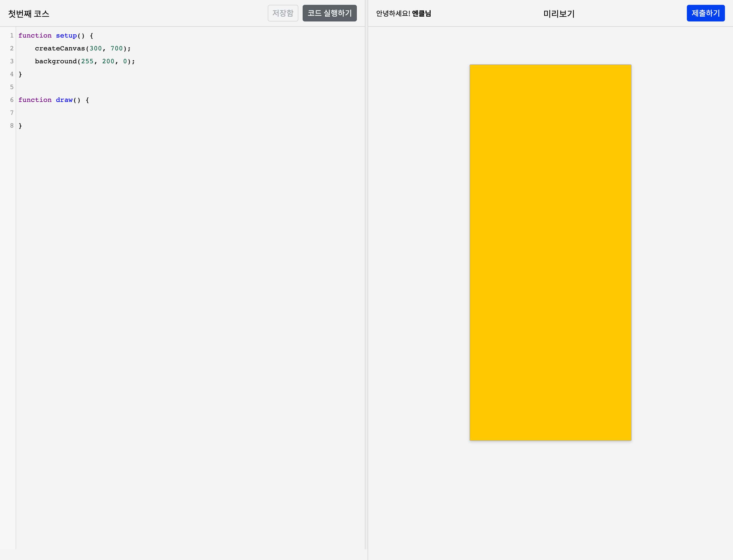
Task: Click the disabled 저장함 saved button
Action: click(x=283, y=13)
